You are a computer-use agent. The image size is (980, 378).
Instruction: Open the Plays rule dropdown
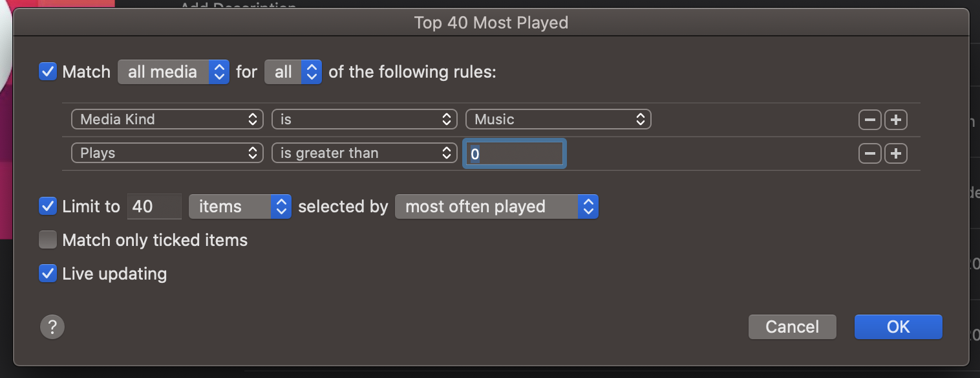pos(167,153)
